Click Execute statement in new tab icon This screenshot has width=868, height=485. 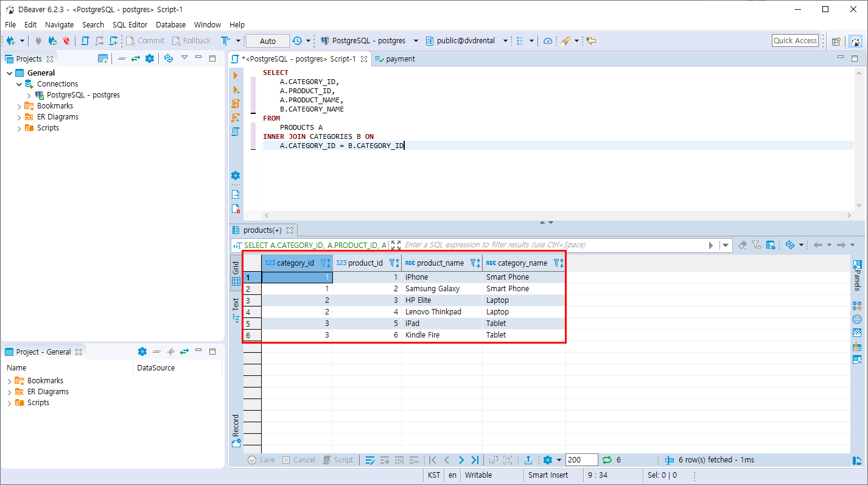pos(236,90)
